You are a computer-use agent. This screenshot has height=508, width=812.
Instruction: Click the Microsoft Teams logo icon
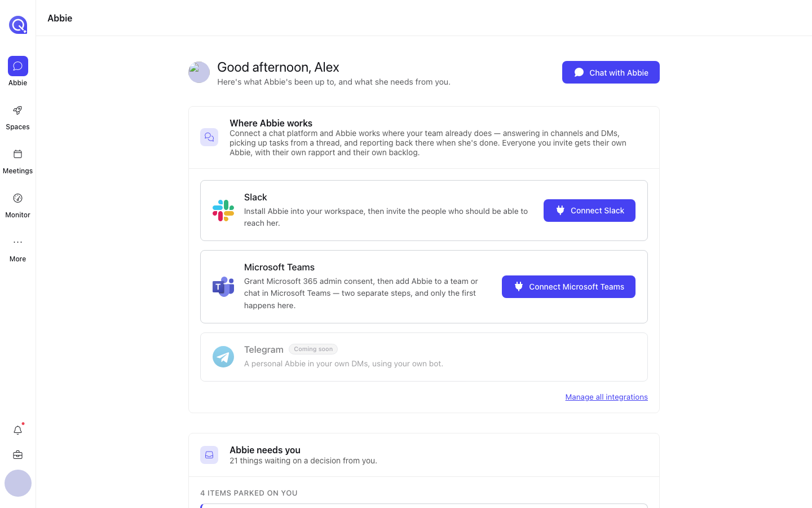223,287
